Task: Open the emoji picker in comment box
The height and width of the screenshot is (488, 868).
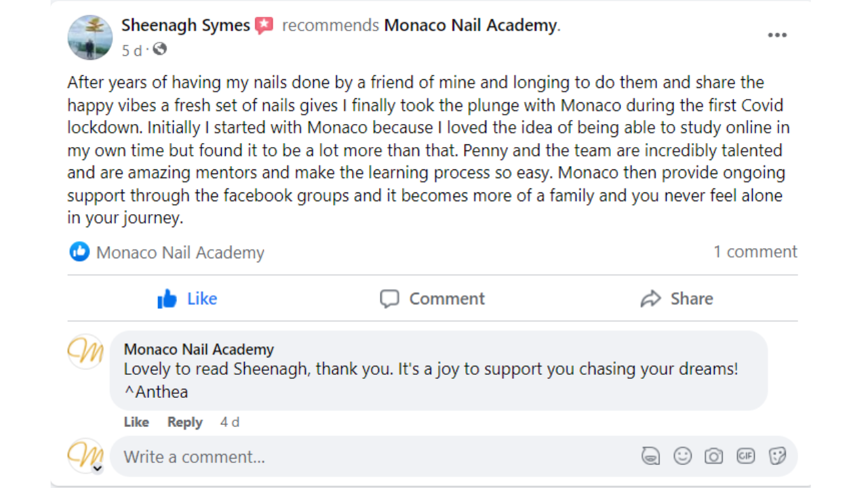Action: point(682,456)
